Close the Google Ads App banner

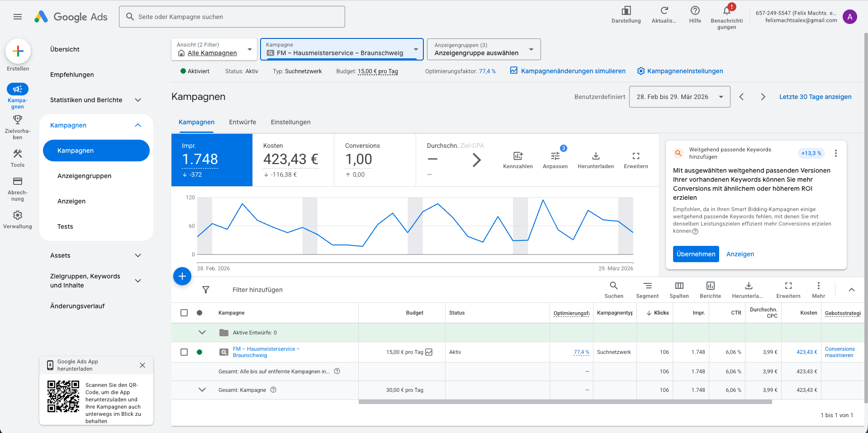tap(142, 365)
